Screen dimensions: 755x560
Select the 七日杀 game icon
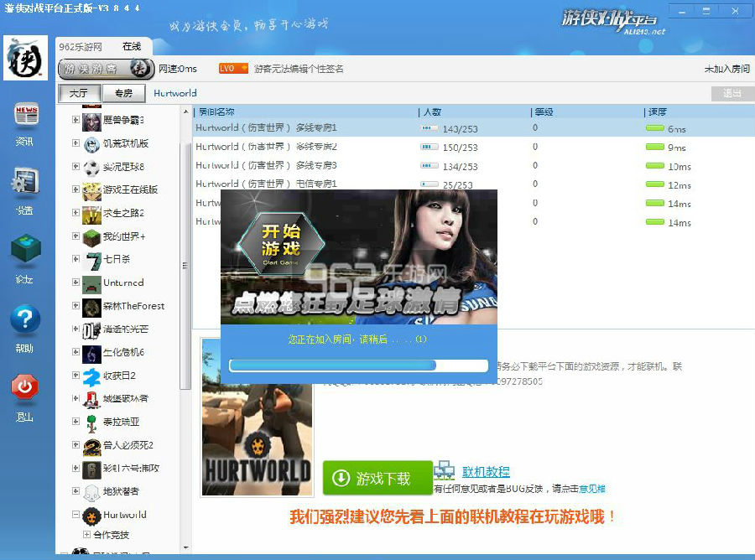tap(91, 260)
